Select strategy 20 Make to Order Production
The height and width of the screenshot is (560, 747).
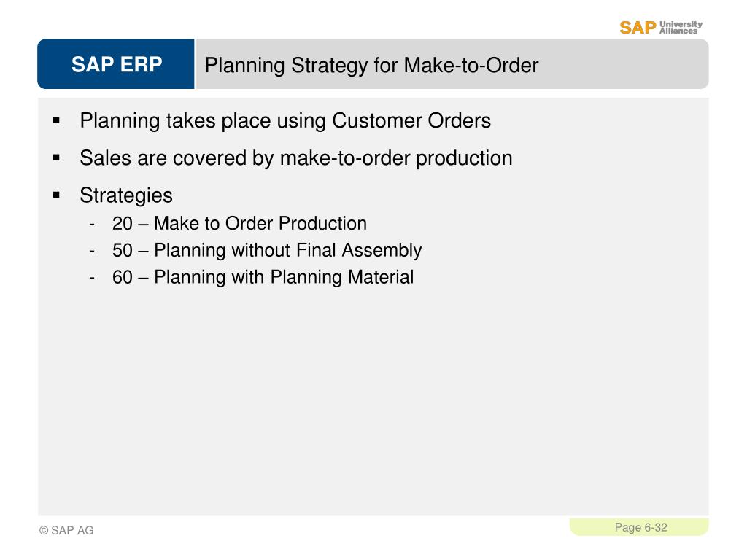(x=239, y=223)
